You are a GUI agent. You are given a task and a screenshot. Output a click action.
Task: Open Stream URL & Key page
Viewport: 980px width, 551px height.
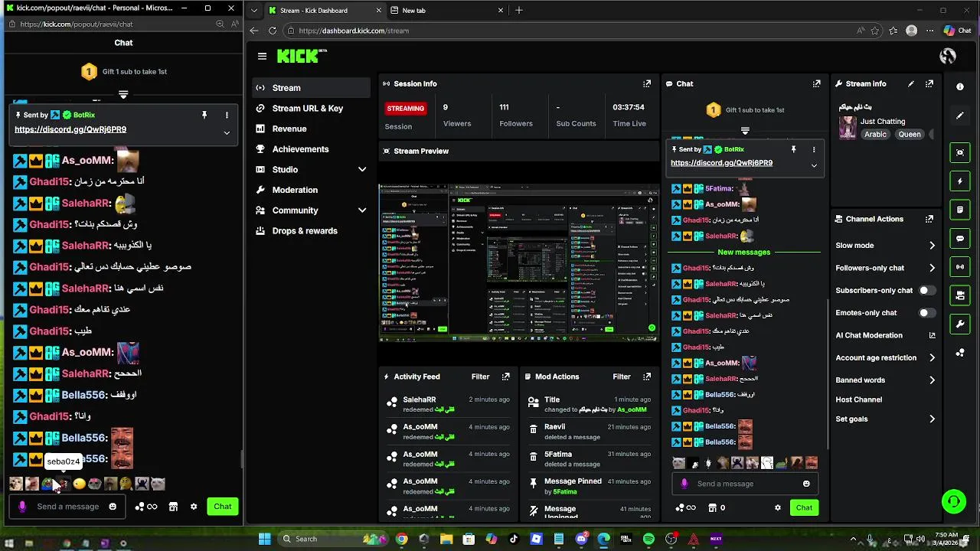point(311,108)
